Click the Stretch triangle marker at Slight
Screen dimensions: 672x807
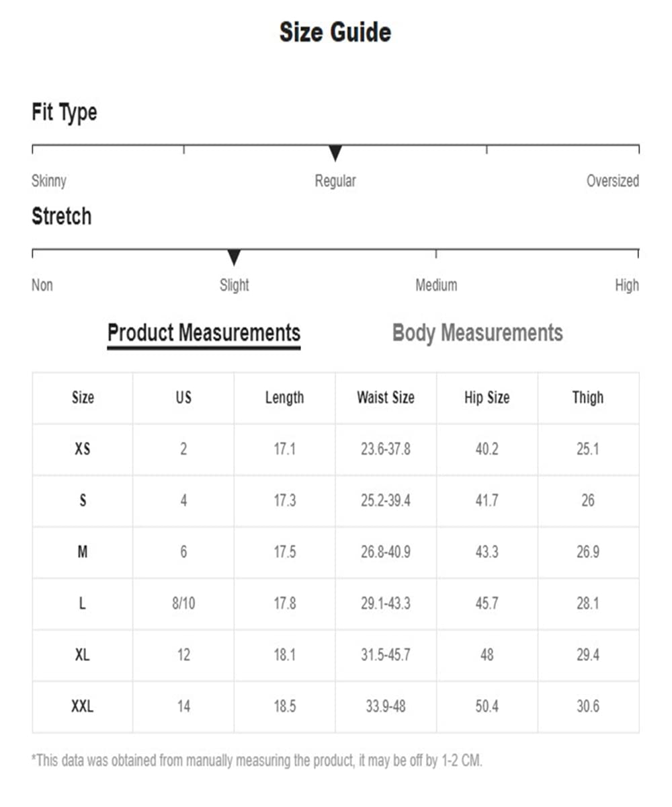tap(234, 258)
